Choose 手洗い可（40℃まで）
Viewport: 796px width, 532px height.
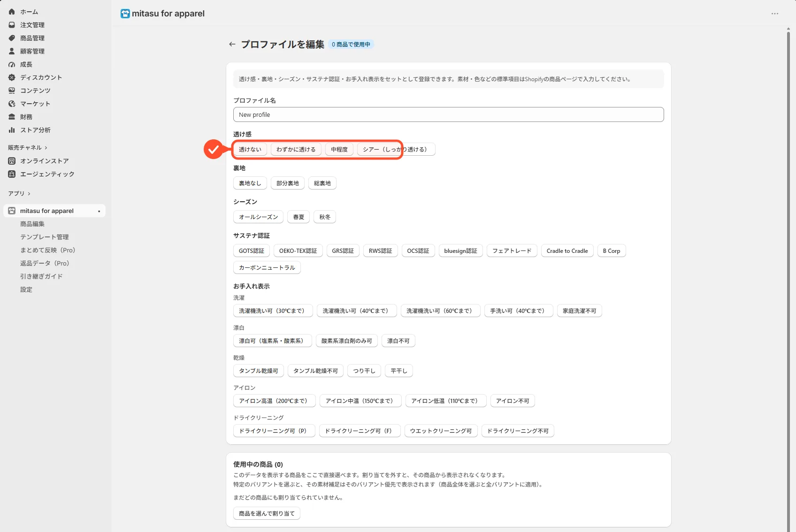point(519,311)
